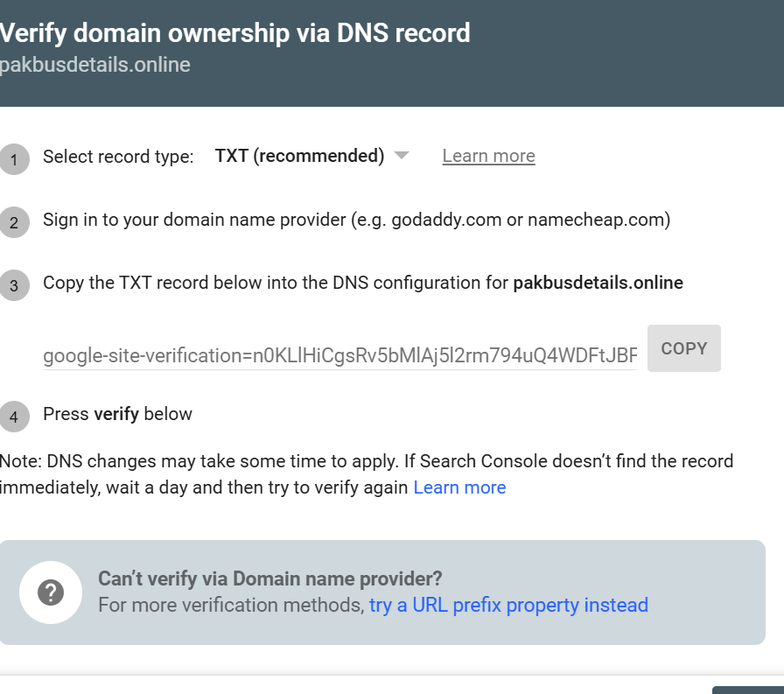Click the step 3 number circle
Viewport: 784px width, 694px height.
(14, 285)
